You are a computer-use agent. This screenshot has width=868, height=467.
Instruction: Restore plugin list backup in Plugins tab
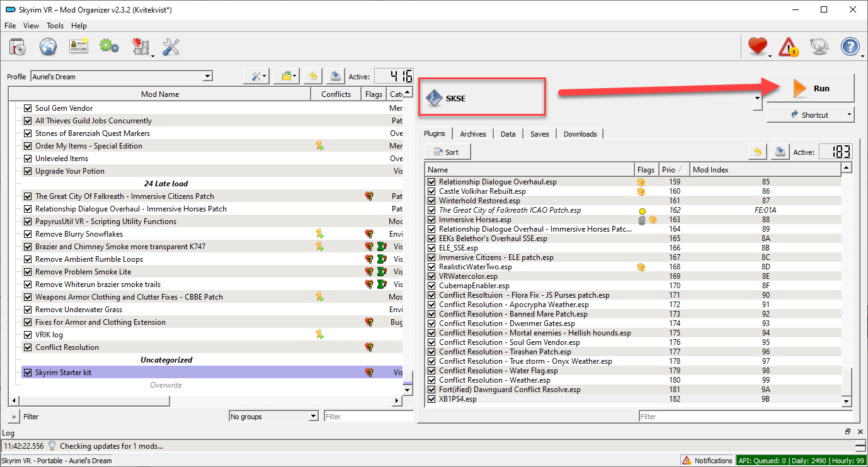click(x=757, y=152)
